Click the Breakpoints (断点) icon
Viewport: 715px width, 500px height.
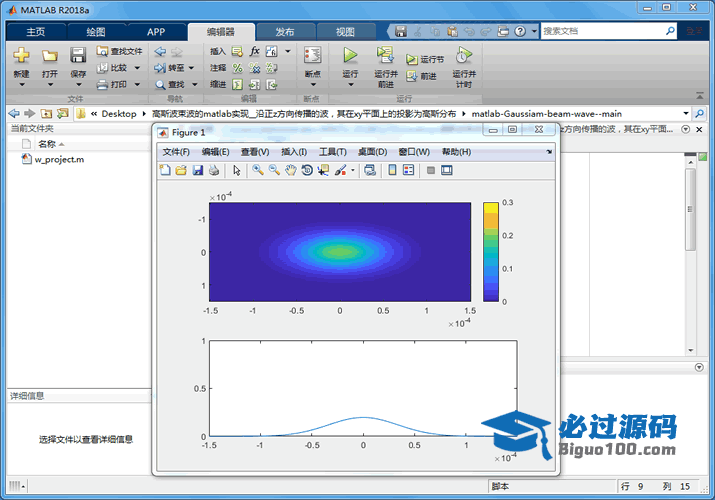click(x=312, y=55)
